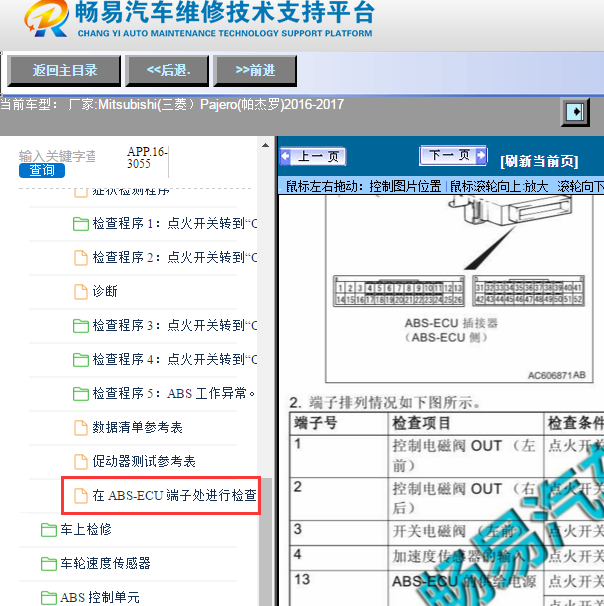Click the blue 查询 search button
The height and width of the screenshot is (606, 604).
click(42, 170)
